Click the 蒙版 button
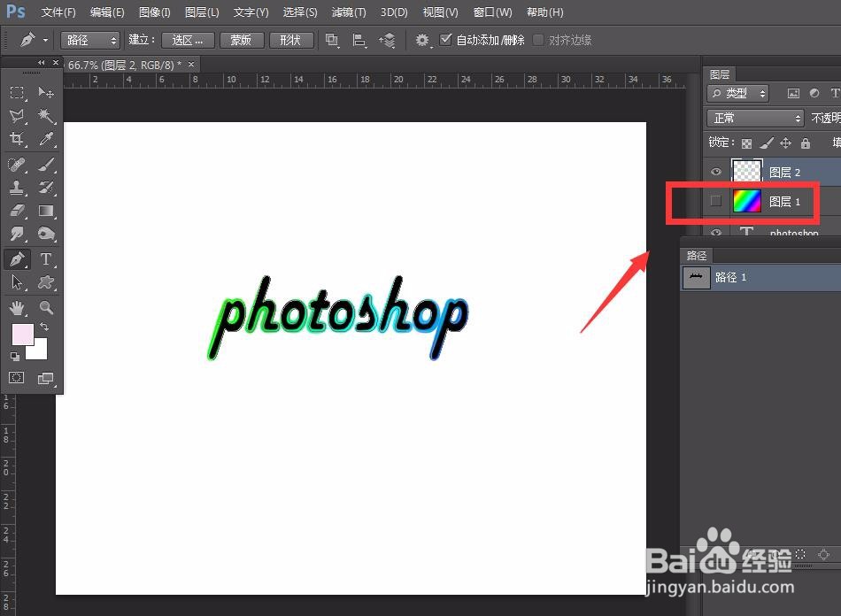Screen dimensions: 841x616 tap(240, 40)
